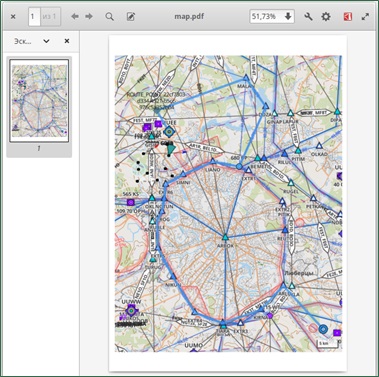
Task: Select the page 1 thumbnail
Action: 39,101
